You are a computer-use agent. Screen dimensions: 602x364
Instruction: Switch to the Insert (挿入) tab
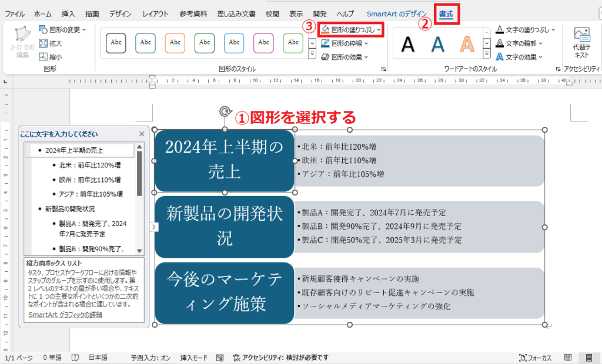[x=68, y=14]
